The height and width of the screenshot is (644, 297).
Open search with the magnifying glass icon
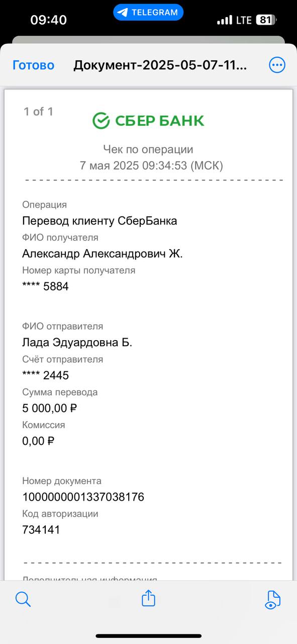tap(23, 599)
